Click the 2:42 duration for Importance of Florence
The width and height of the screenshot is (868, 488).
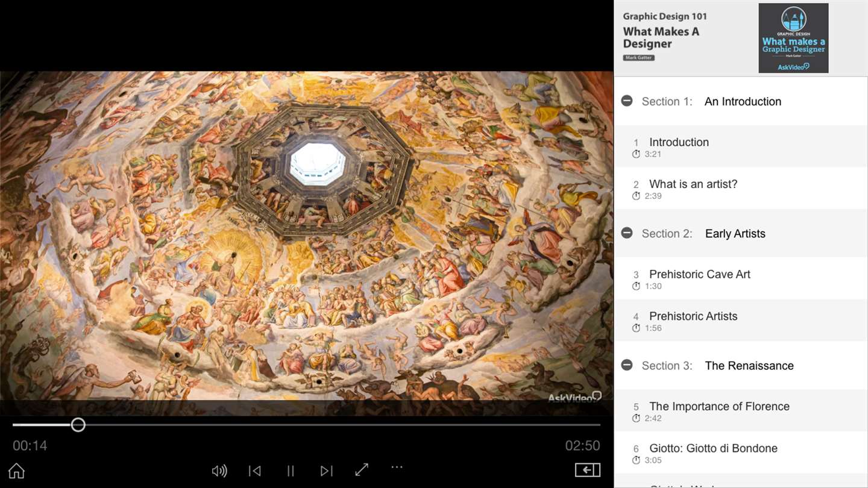coord(653,418)
